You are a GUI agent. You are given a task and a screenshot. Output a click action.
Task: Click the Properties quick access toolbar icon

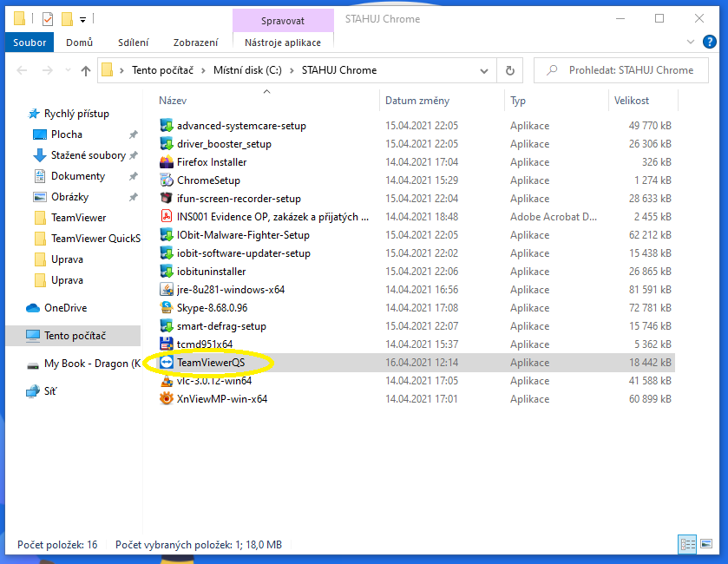pyautogui.click(x=48, y=19)
